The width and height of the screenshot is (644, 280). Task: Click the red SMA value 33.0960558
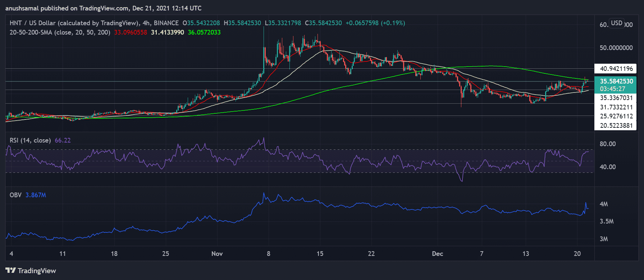pyautogui.click(x=131, y=32)
